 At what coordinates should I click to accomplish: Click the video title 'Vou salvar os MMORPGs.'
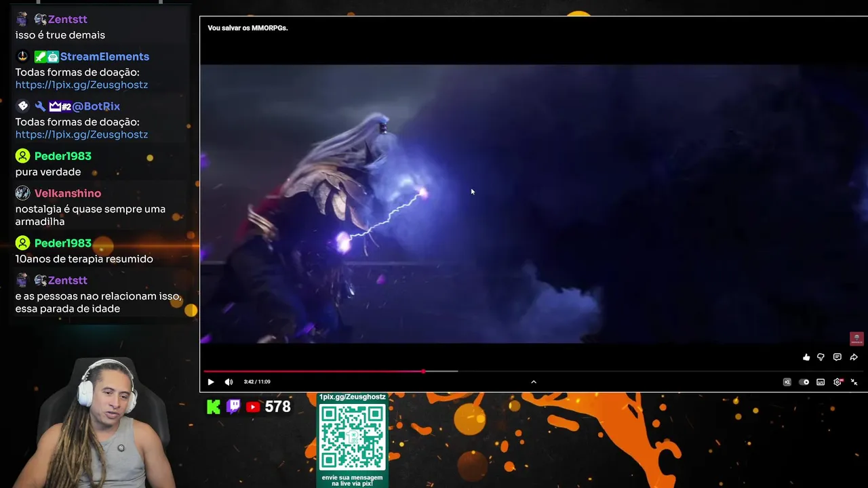[248, 28]
